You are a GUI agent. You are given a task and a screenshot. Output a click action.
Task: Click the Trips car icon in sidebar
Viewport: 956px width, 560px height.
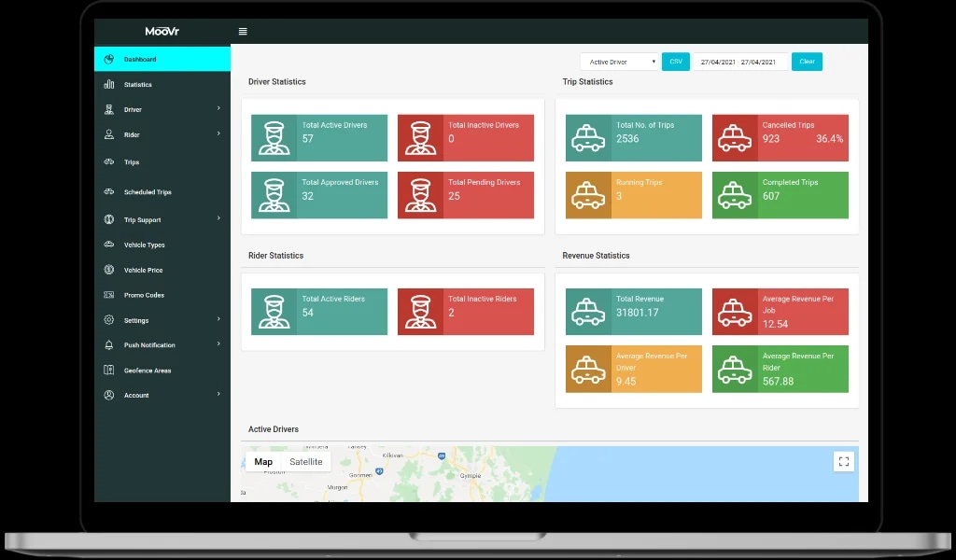click(x=109, y=162)
